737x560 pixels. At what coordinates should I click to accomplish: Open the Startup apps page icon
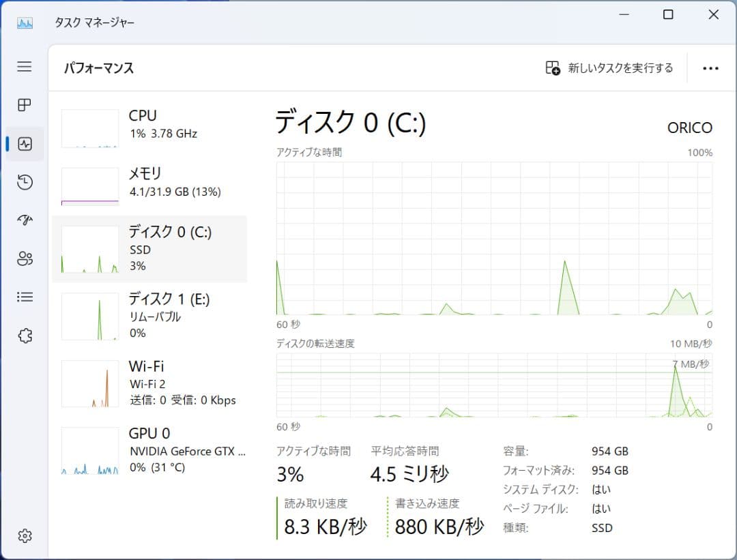tap(25, 220)
